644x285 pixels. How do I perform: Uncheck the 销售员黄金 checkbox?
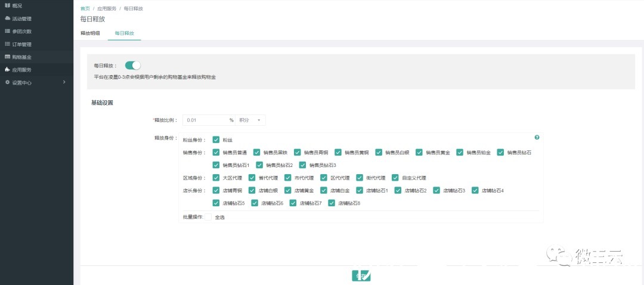(419, 153)
